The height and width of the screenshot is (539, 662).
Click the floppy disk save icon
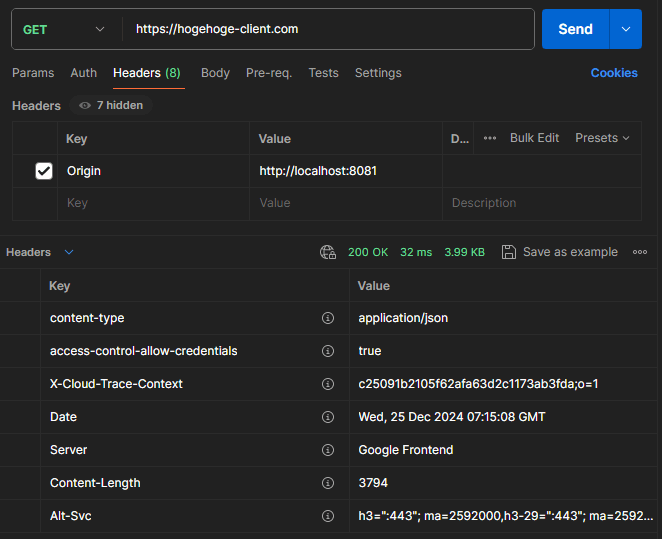509,252
